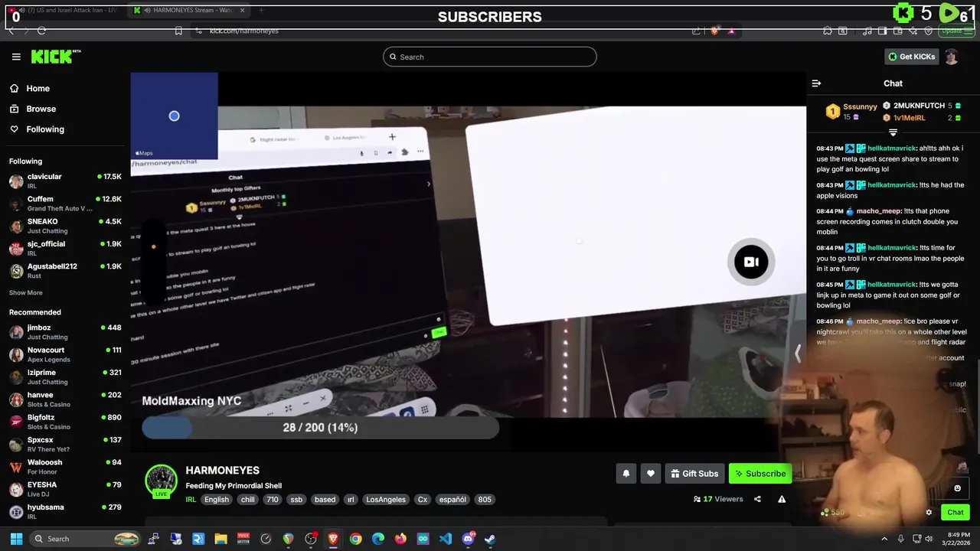The width and height of the screenshot is (980, 551).
Task: Click the heart follow icon
Action: [x=650, y=474]
